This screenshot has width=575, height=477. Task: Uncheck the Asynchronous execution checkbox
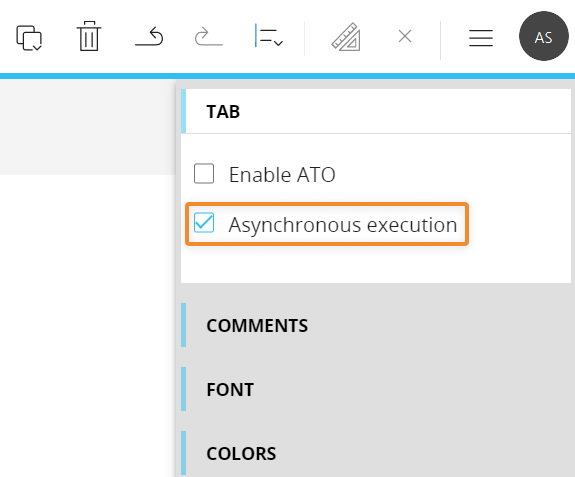coord(204,223)
